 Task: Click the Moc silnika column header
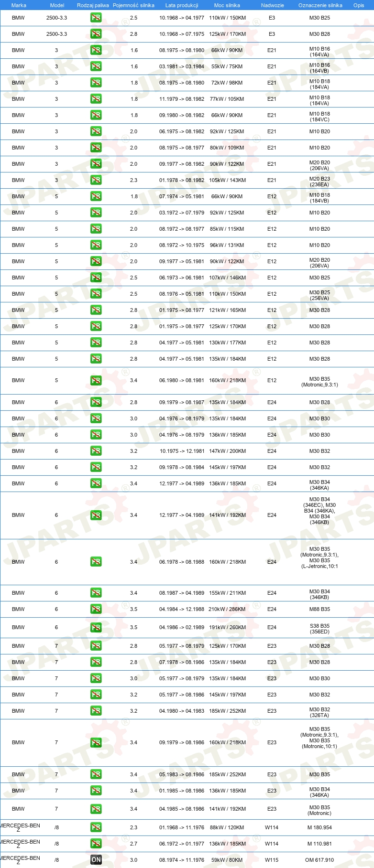tap(227, 5)
